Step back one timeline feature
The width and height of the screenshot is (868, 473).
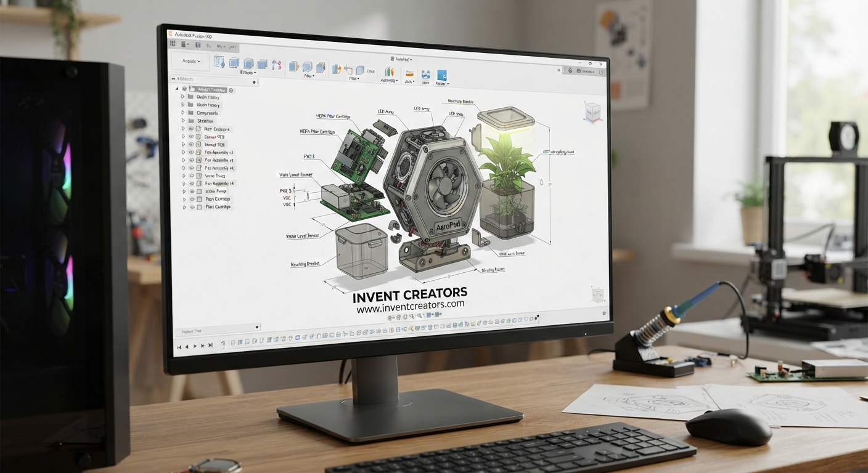click(187, 347)
